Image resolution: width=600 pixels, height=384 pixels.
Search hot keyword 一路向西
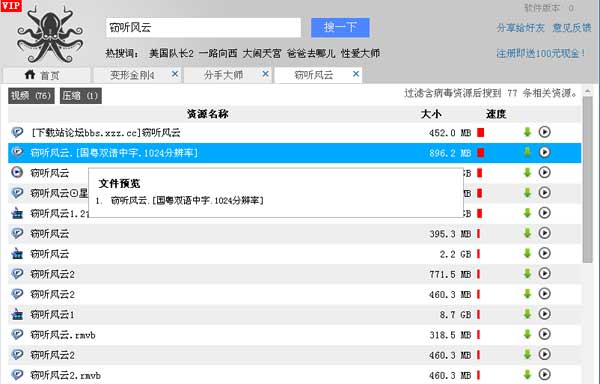click(x=218, y=53)
